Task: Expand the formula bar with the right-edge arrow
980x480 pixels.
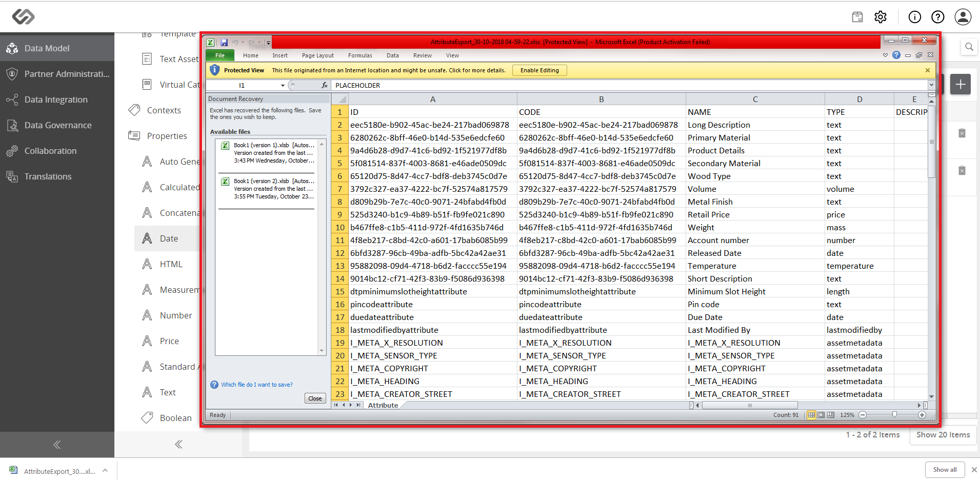Action: 931,85
